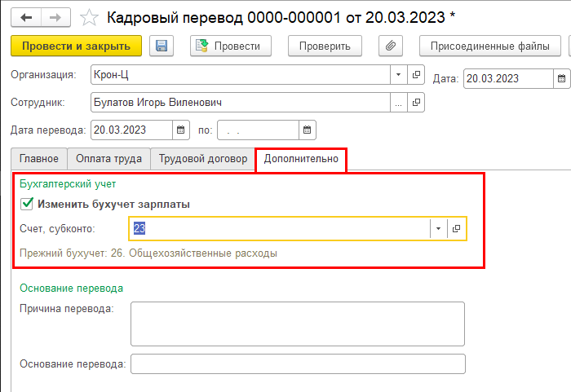571x392 pixels.
Task: Click the forward navigation arrow
Action: [55, 16]
